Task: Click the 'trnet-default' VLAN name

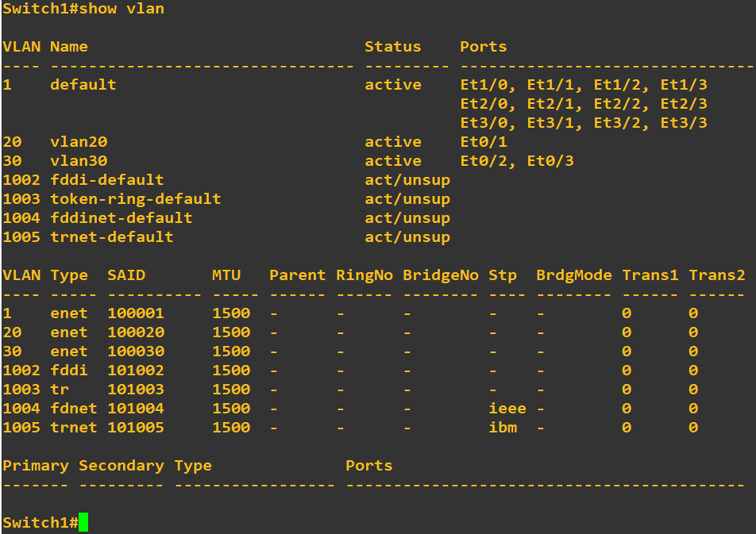Action: coord(111,237)
